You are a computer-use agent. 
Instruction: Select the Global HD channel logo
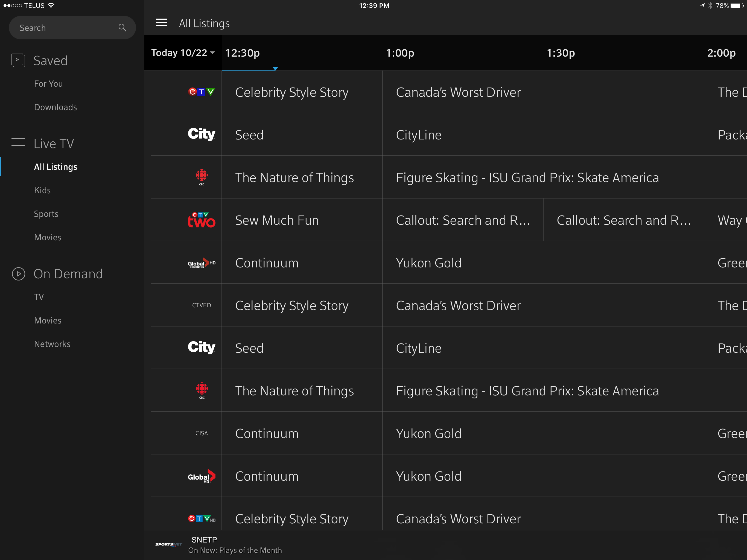pyautogui.click(x=202, y=476)
